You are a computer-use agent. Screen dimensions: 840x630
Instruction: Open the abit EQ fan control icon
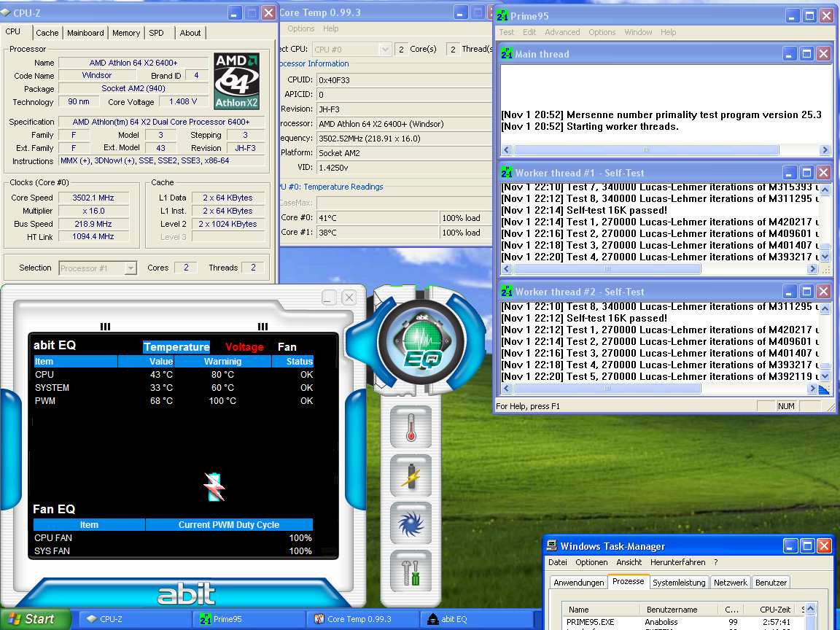411,523
